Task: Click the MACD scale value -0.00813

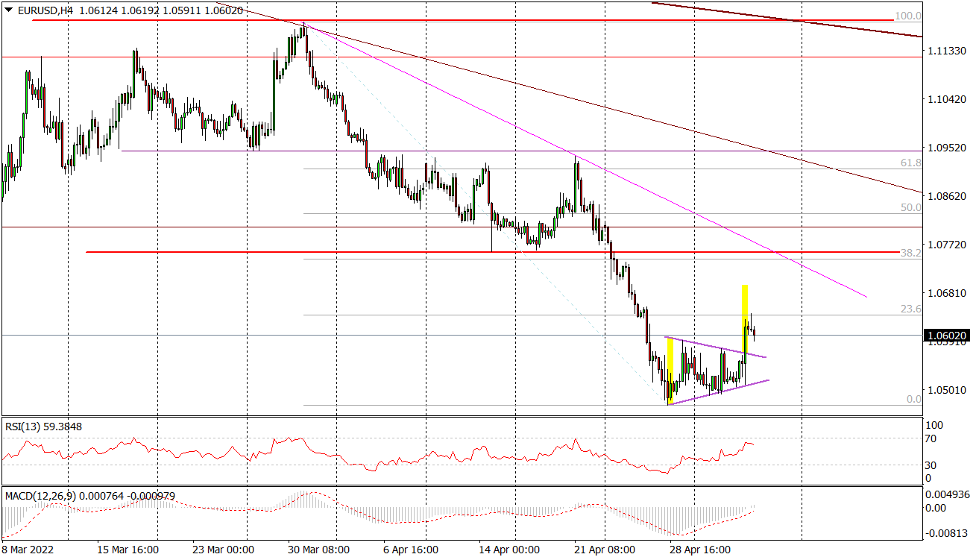Action: coord(945,533)
